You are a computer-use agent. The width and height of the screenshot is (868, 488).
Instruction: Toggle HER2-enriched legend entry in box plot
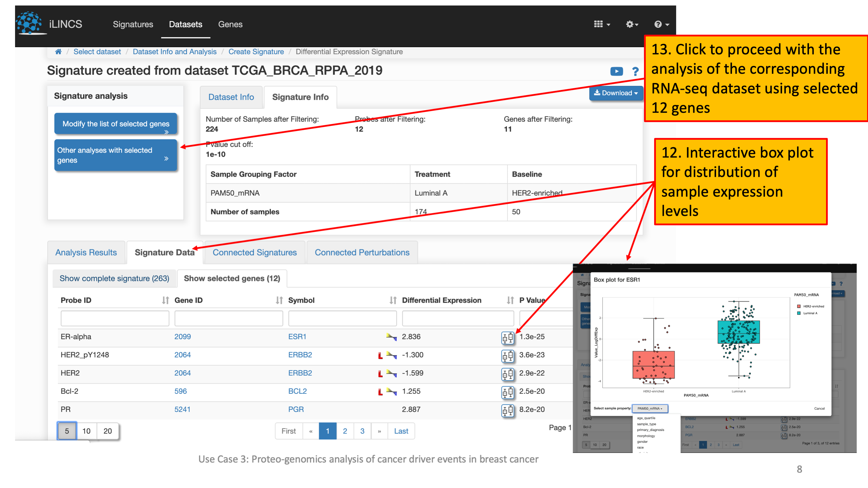(810, 306)
